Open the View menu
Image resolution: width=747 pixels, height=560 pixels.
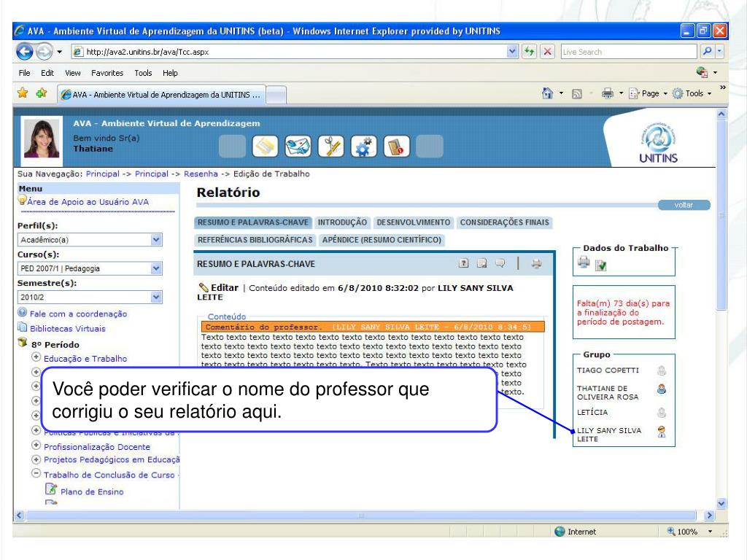coord(72,73)
